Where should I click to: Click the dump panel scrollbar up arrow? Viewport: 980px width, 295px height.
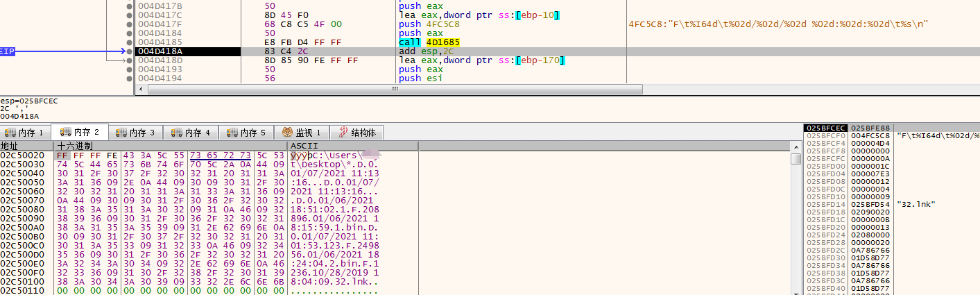click(x=796, y=146)
